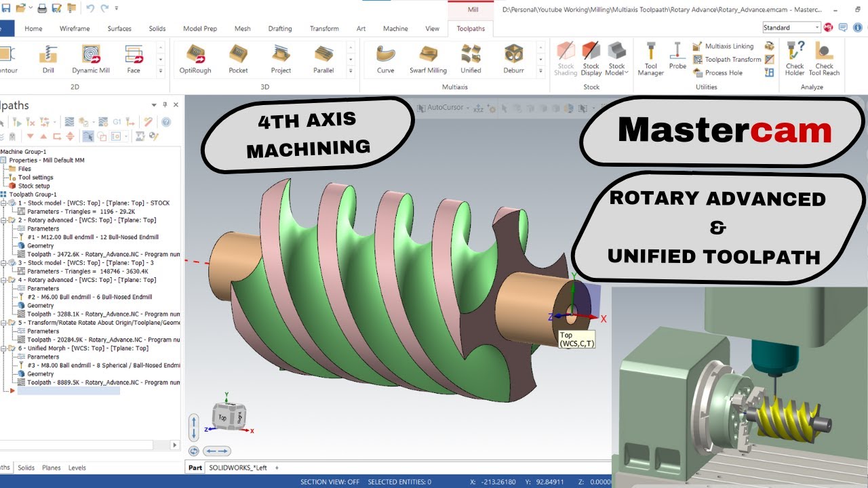Open Toolpaths manager help icon
Screen dimensions: 868x488
tap(166, 122)
